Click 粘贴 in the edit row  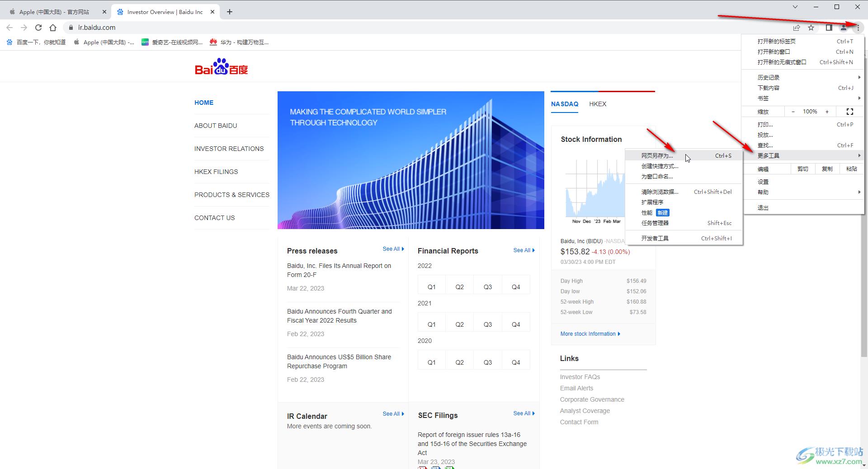(x=851, y=169)
